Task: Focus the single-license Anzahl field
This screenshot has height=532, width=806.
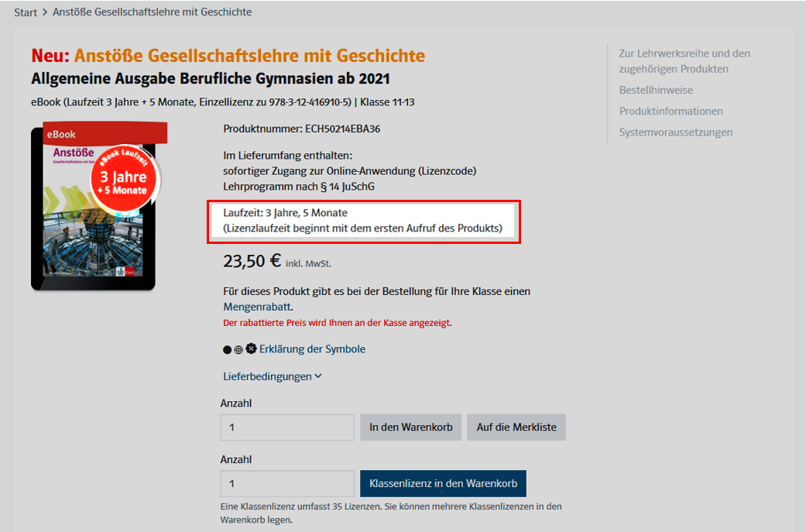Action: coord(287,427)
